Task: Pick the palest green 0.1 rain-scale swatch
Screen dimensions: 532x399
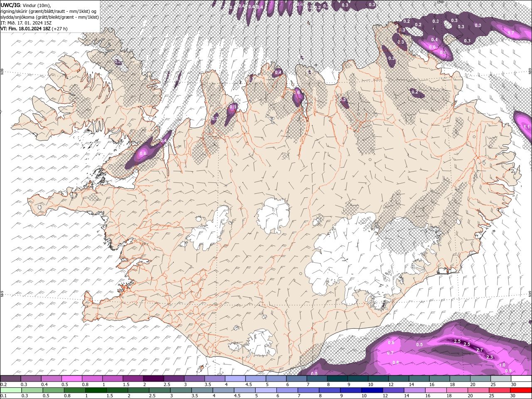Action: [11, 390]
